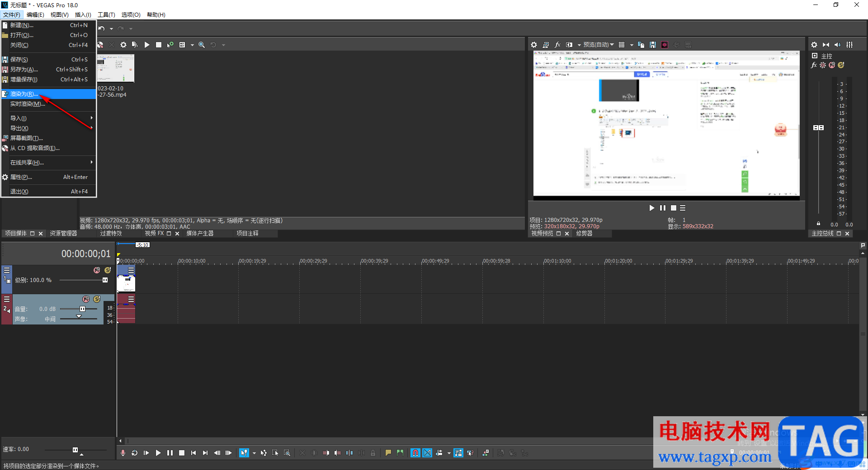Open the undo history dropdown arrow
The image size is (868, 470).
tap(111, 29)
